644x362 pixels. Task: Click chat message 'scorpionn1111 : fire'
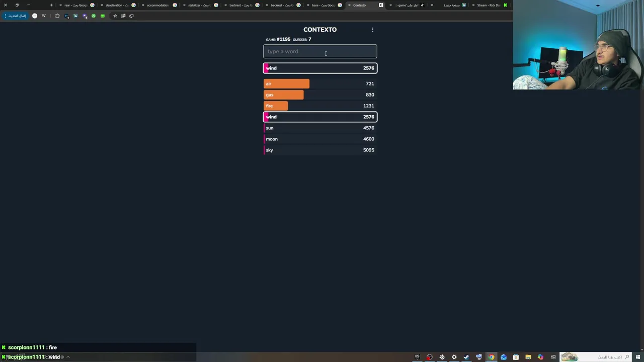click(x=29, y=347)
